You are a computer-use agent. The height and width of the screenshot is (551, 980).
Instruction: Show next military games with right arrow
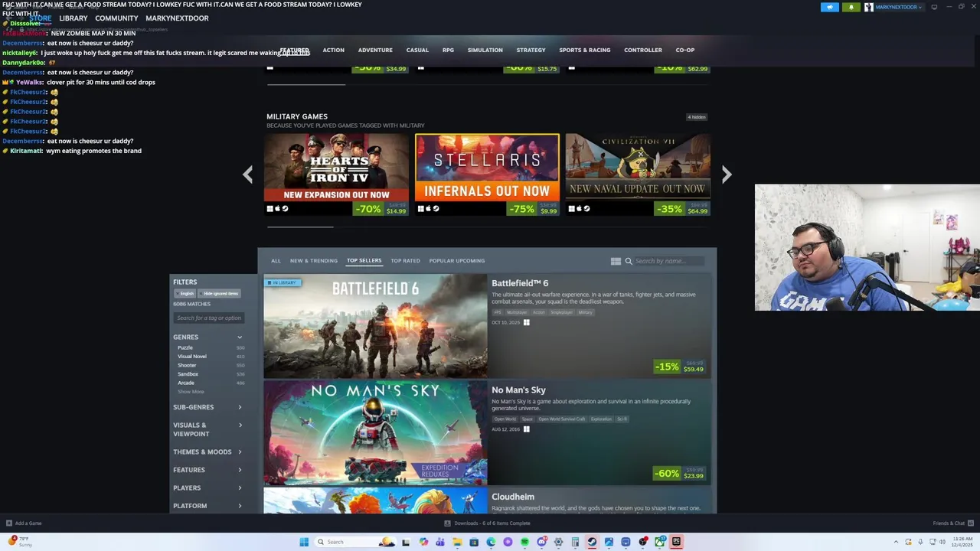click(727, 174)
